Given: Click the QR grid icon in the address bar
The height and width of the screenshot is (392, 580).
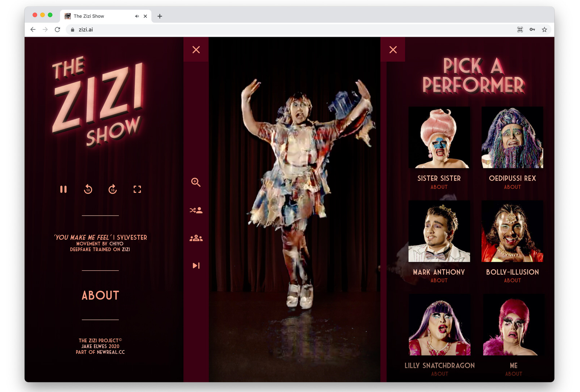Looking at the screenshot, I should 520,29.
